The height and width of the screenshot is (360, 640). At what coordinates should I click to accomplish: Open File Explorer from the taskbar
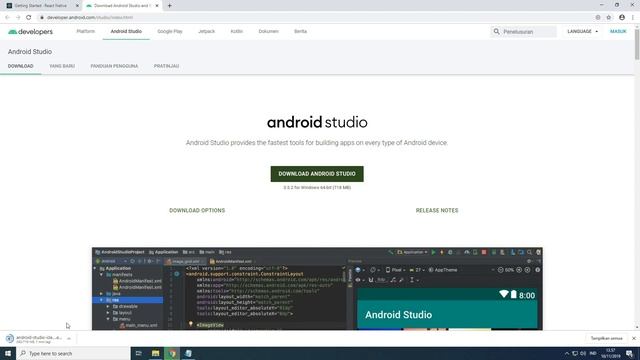[156, 353]
